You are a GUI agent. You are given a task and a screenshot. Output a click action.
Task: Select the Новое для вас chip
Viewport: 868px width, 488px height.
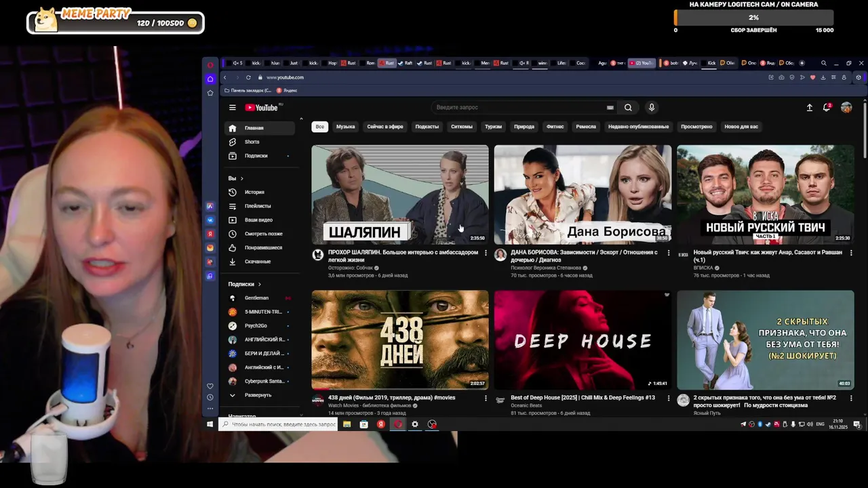coord(741,127)
